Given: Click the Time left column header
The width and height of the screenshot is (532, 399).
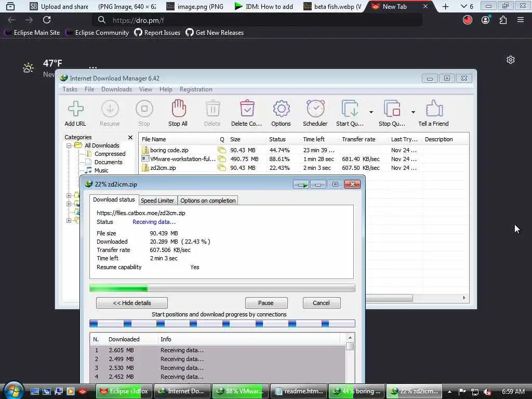Looking at the screenshot, I should (x=320, y=139).
